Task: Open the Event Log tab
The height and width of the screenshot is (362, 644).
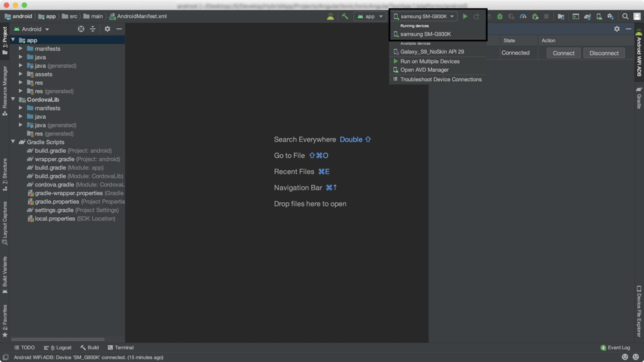Action: tap(615, 348)
